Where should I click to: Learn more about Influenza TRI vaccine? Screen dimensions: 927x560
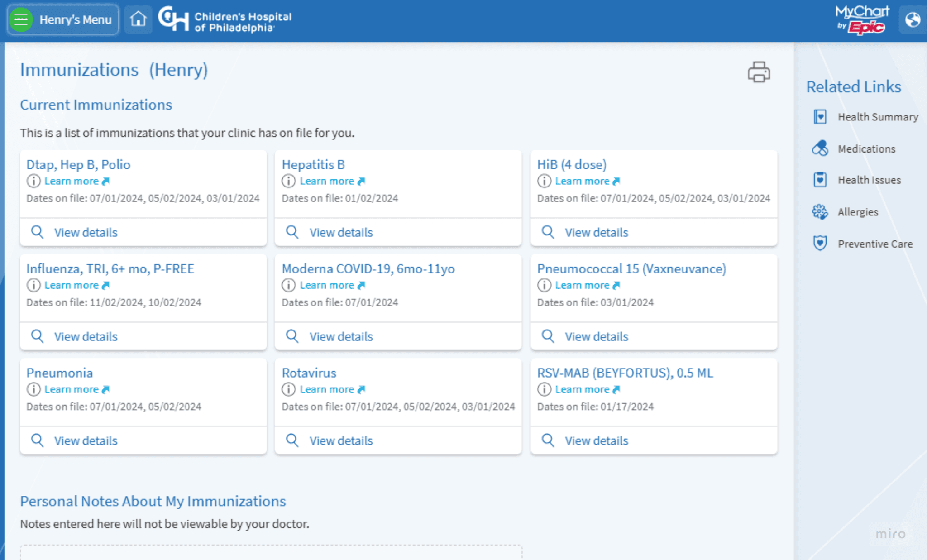(x=72, y=285)
